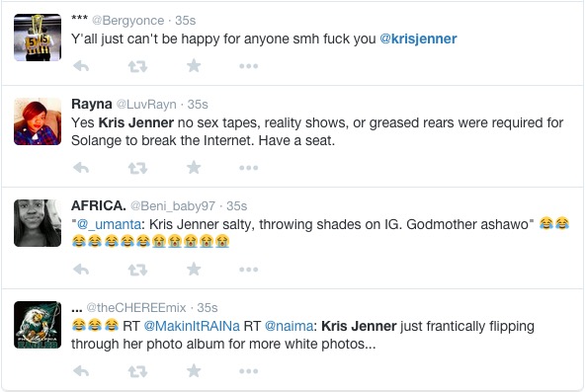
Task: Reply to the @Bergyonce tweet
Action: pos(81,66)
